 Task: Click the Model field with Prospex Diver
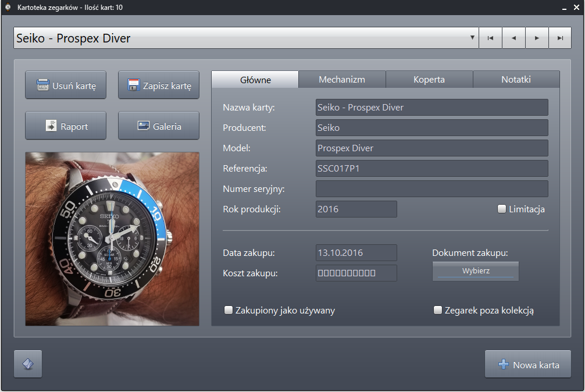431,148
